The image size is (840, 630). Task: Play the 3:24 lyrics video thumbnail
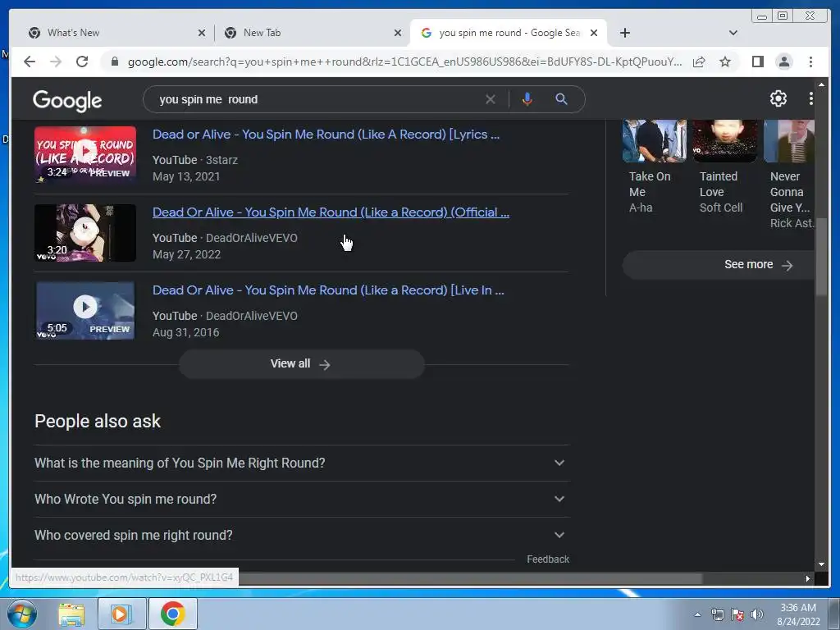[x=85, y=155]
